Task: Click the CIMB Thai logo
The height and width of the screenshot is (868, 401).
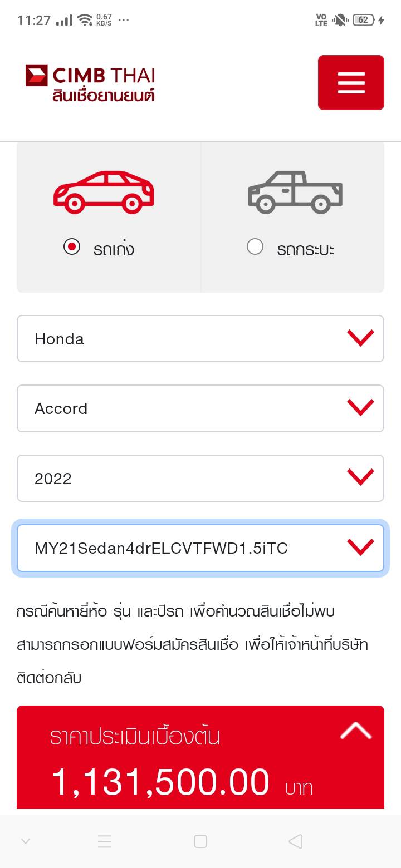Action: (90, 83)
